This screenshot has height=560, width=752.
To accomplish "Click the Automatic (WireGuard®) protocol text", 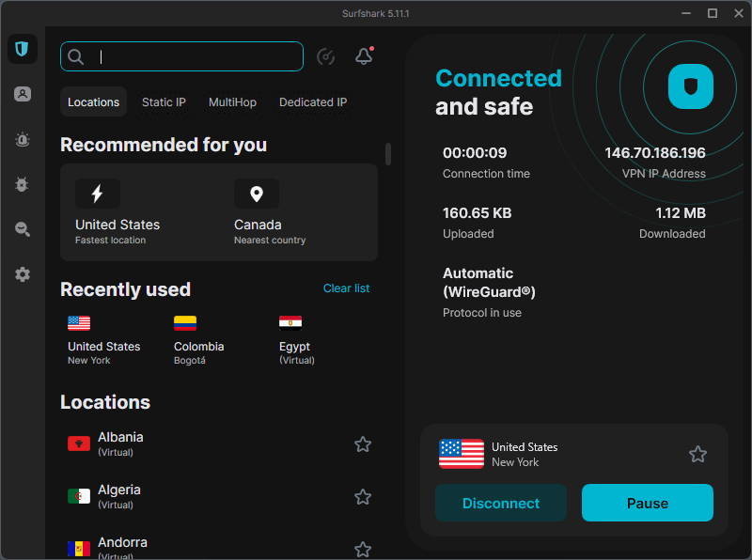I will click(489, 283).
